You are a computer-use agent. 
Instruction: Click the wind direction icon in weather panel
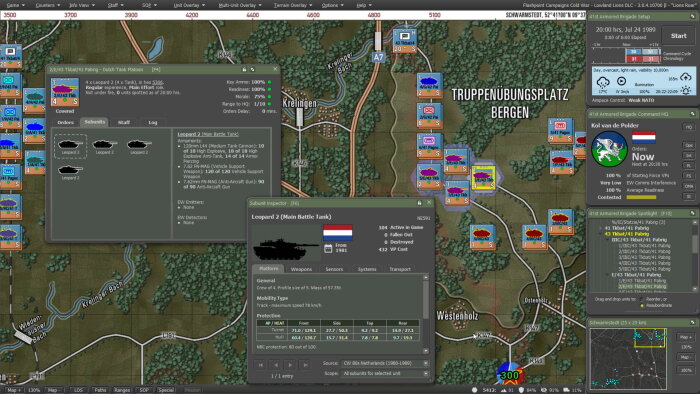coord(621,81)
